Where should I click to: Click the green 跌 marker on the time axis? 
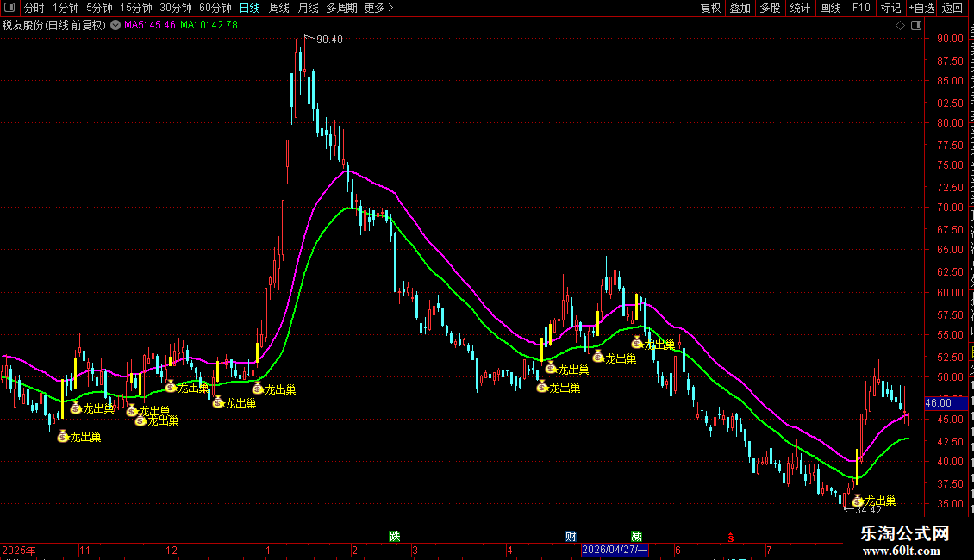point(395,537)
